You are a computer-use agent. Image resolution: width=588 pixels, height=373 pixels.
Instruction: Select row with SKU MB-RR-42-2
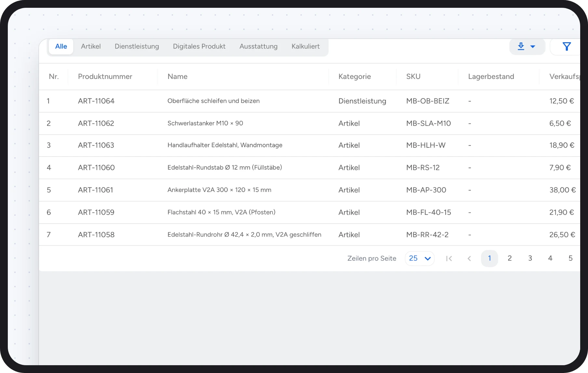click(310, 235)
